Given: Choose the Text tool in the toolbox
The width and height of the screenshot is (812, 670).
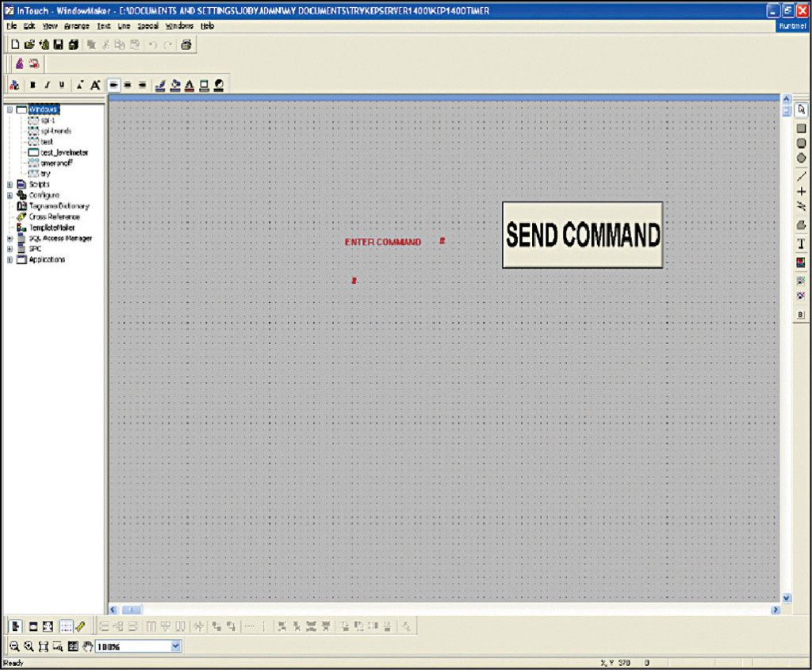Looking at the screenshot, I should pos(801,243).
